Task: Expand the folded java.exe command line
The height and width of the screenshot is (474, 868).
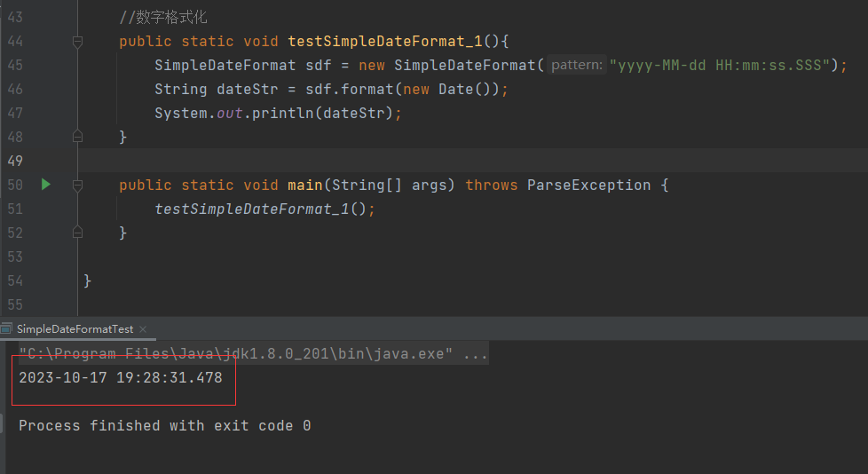Action: 476,354
